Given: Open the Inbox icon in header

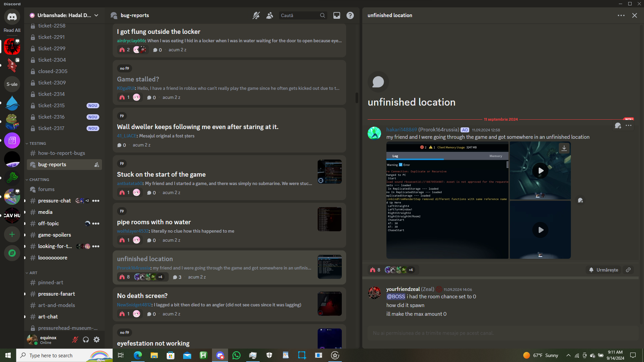Looking at the screenshot, I should pos(336,15).
